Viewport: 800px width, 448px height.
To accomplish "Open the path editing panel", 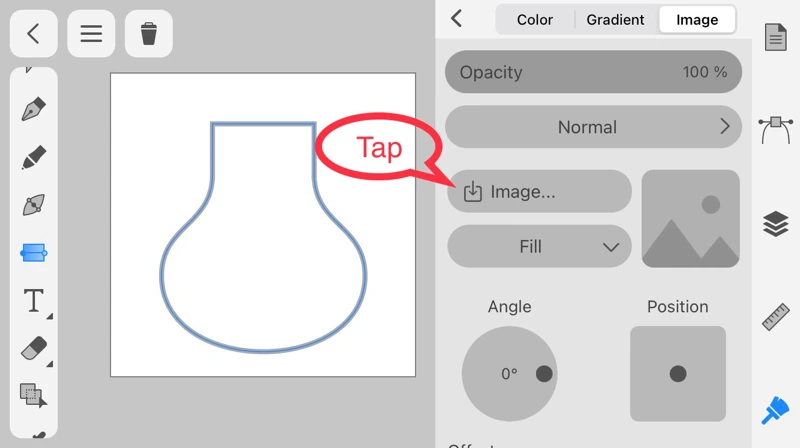I will 776,129.
